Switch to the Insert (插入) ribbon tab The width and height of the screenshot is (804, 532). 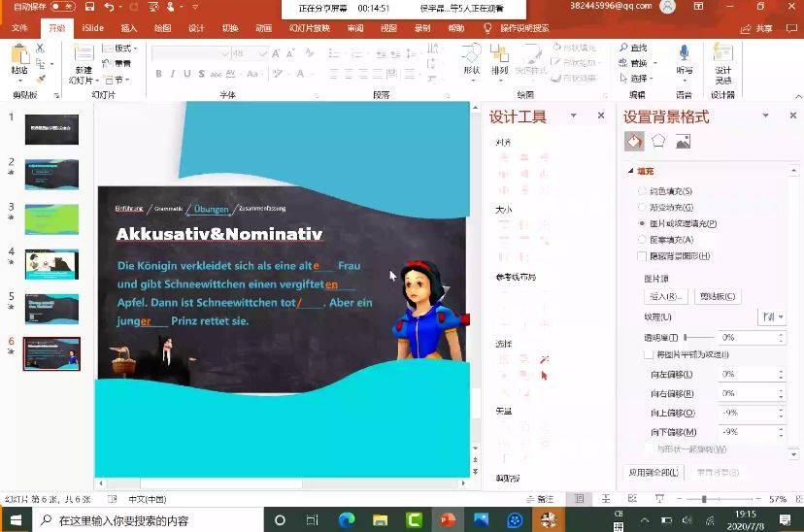(x=128, y=28)
